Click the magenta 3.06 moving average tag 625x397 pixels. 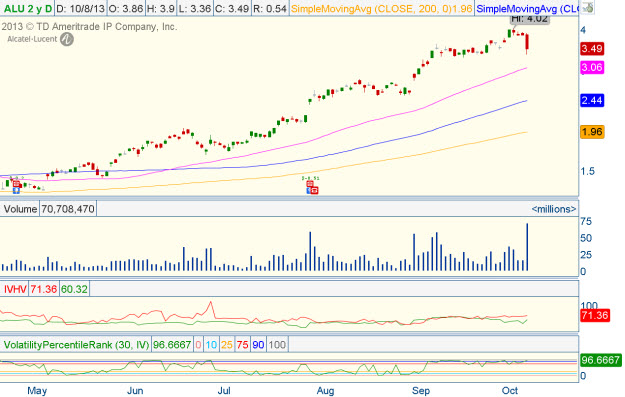tap(592, 67)
